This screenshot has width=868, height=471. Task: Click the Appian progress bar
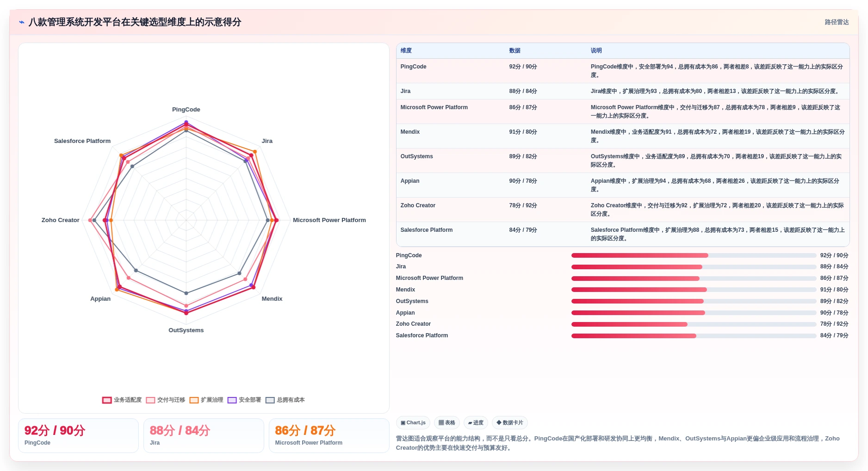click(x=694, y=313)
